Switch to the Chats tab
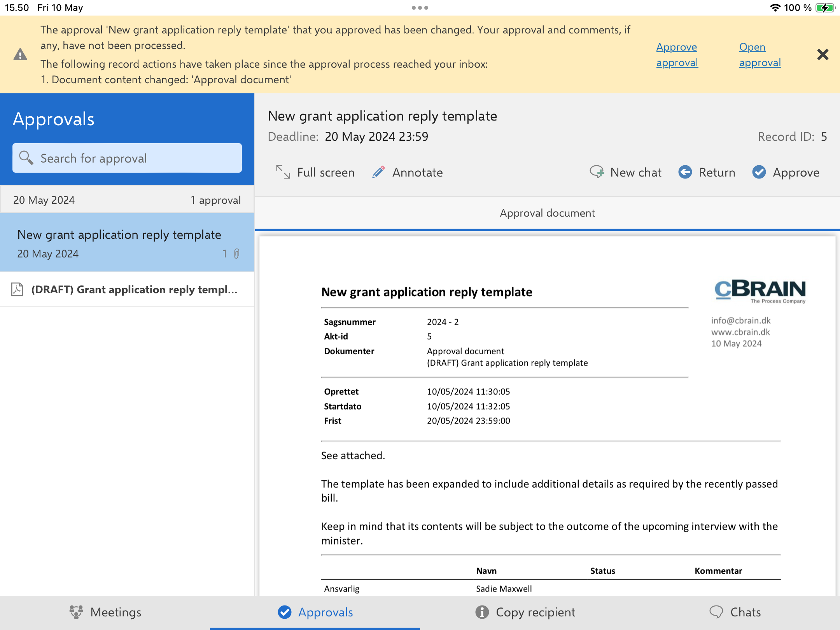The height and width of the screenshot is (630, 840). point(735,612)
